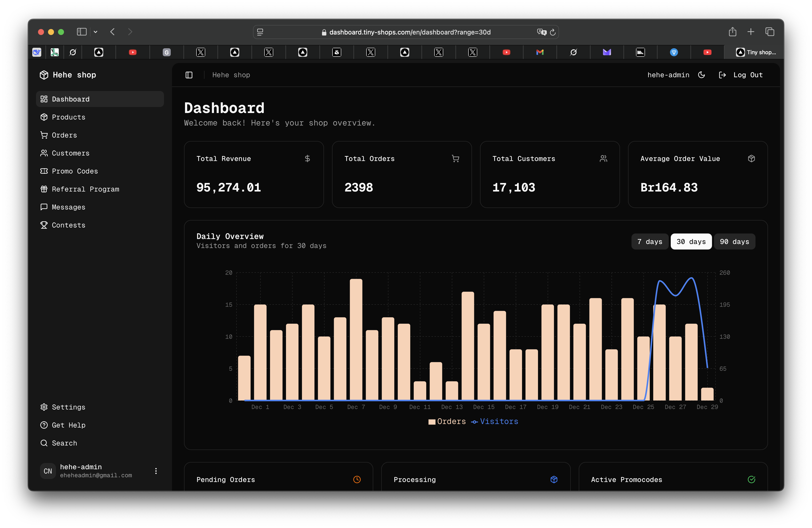Click the Search icon in the sidebar

point(44,443)
